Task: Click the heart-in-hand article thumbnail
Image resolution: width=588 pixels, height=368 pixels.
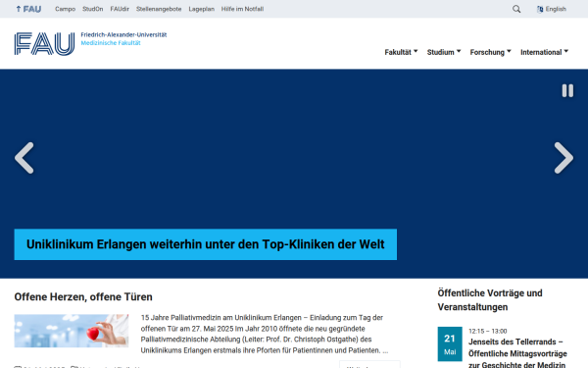Action: (72, 331)
